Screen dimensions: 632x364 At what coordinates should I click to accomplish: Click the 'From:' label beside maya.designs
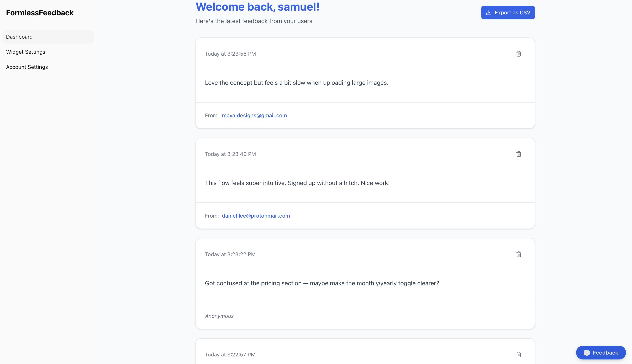[x=212, y=115]
